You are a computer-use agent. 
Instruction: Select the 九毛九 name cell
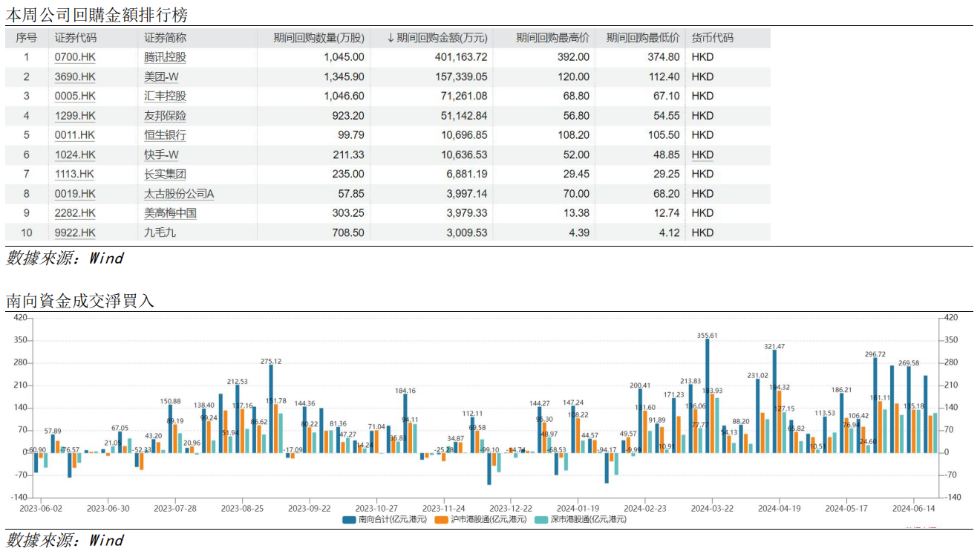[x=160, y=232]
